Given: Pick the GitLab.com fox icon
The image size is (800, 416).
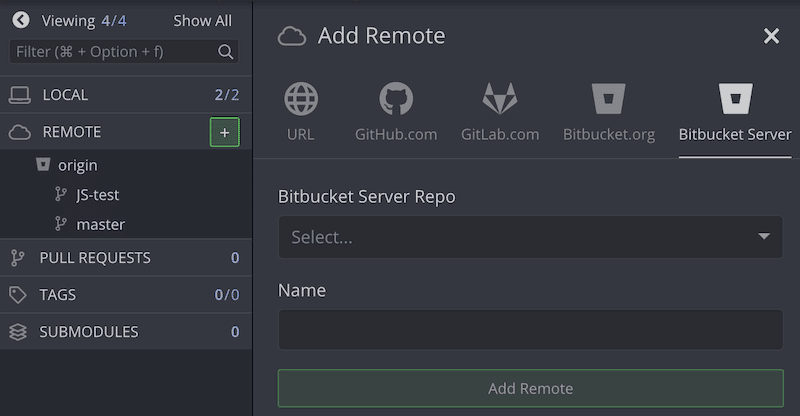Looking at the screenshot, I should pos(500,100).
